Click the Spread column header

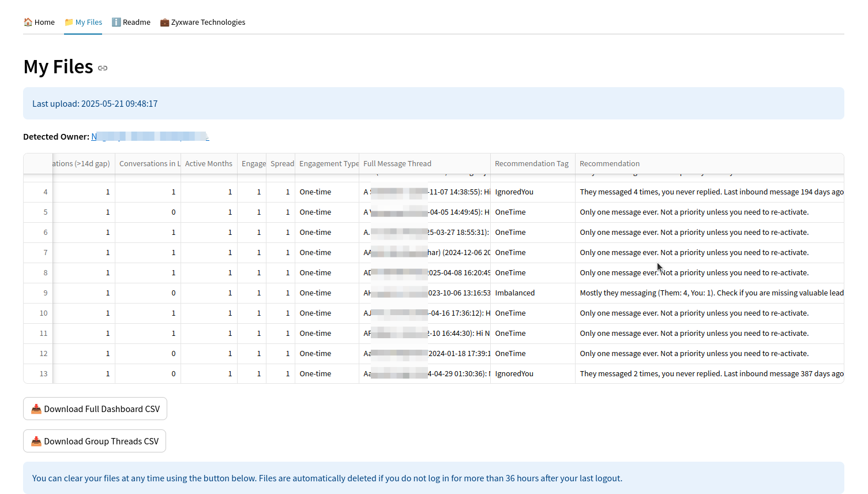pyautogui.click(x=281, y=164)
